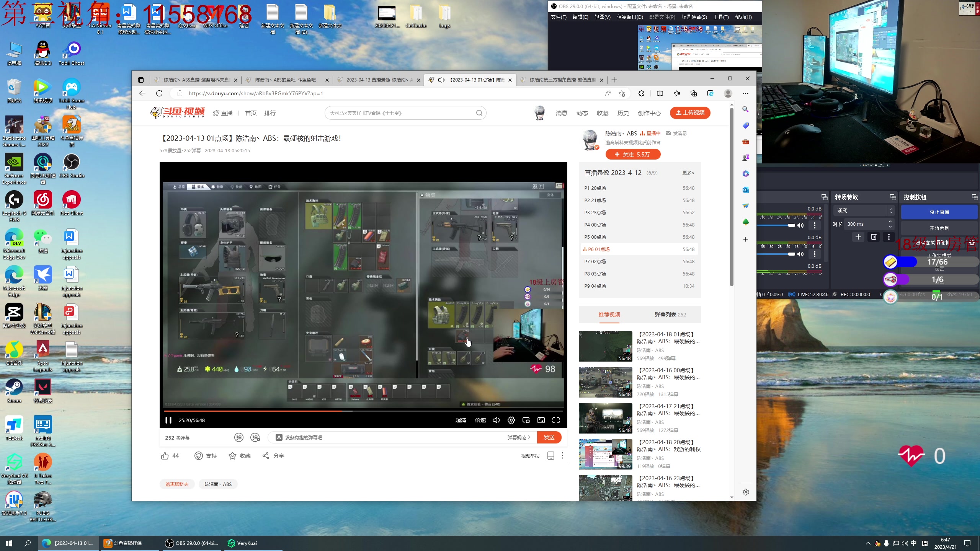Toggle danmaku display on or off
The image size is (980, 551).
239,437
